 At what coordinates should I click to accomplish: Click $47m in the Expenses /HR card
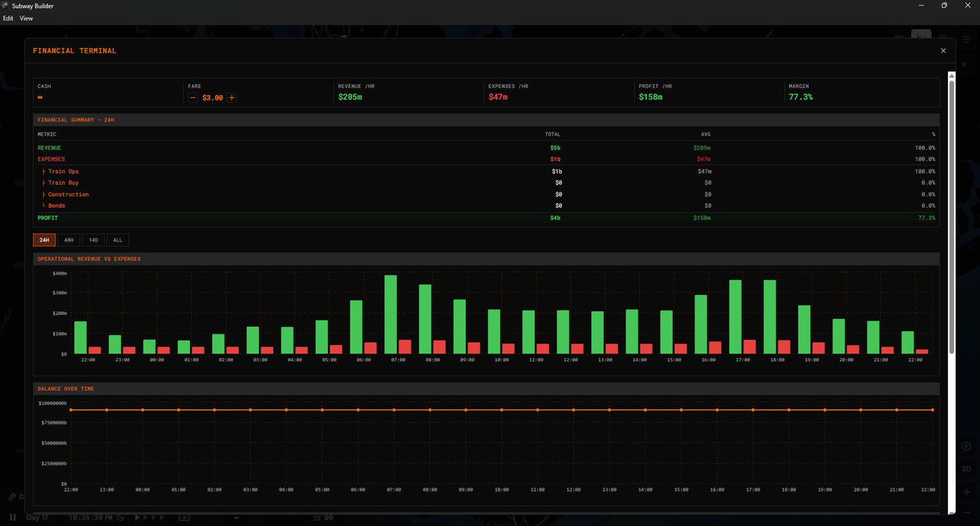498,97
